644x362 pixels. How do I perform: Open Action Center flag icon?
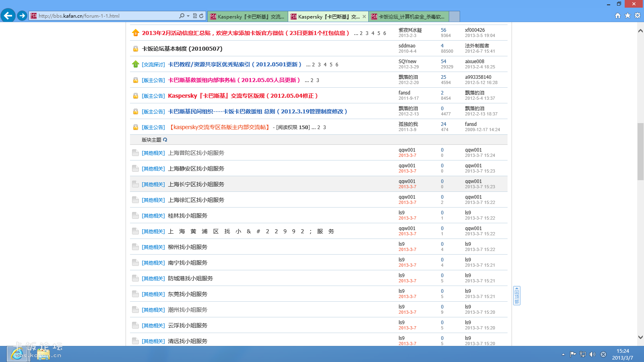pyautogui.click(x=573, y=354)
